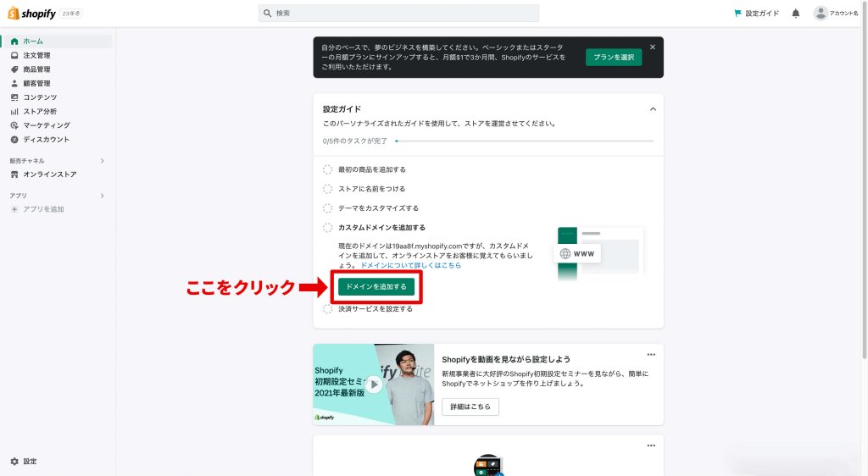Expand the アプリ section chevron

click(x=102, y=196)
